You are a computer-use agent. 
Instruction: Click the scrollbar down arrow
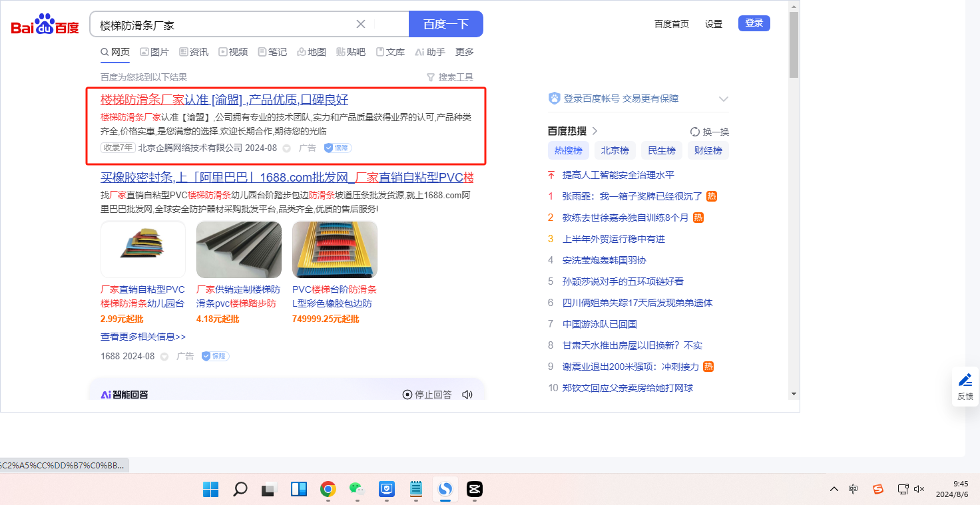794,393
